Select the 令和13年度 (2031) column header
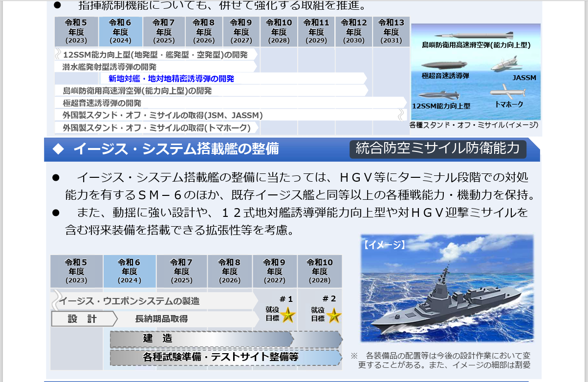The image size is (588, 382). tap(391, 32)
